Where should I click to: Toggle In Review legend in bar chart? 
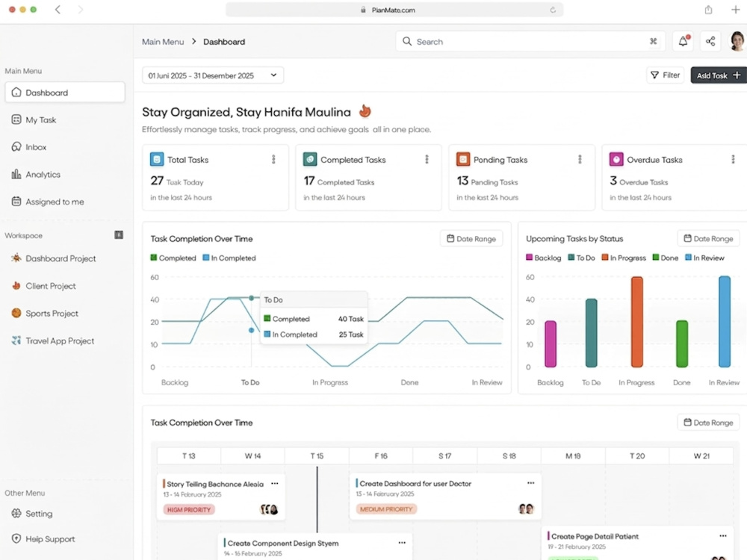(x=704, y=258)
